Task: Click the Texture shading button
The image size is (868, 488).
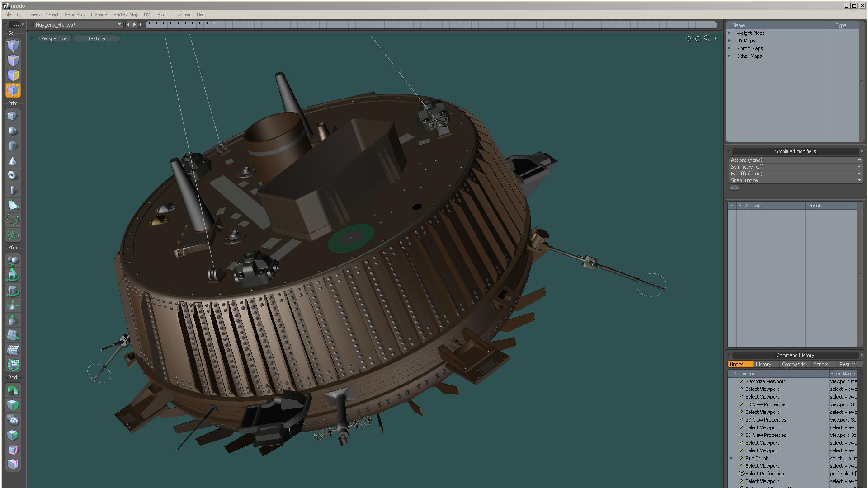Action: point(96,38)
